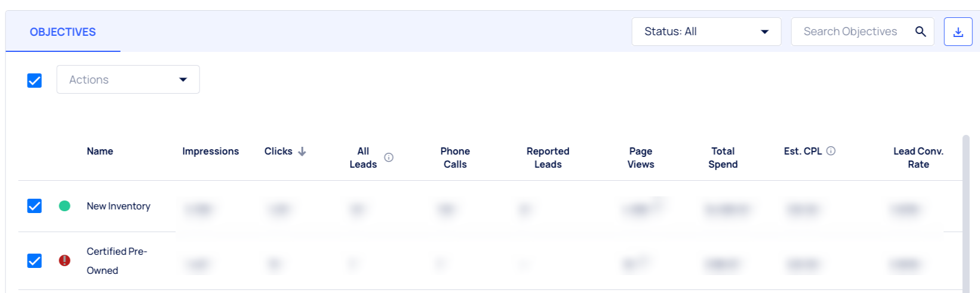
Task: Click the green status dot for New Inventory
Action: click(64, 206)
